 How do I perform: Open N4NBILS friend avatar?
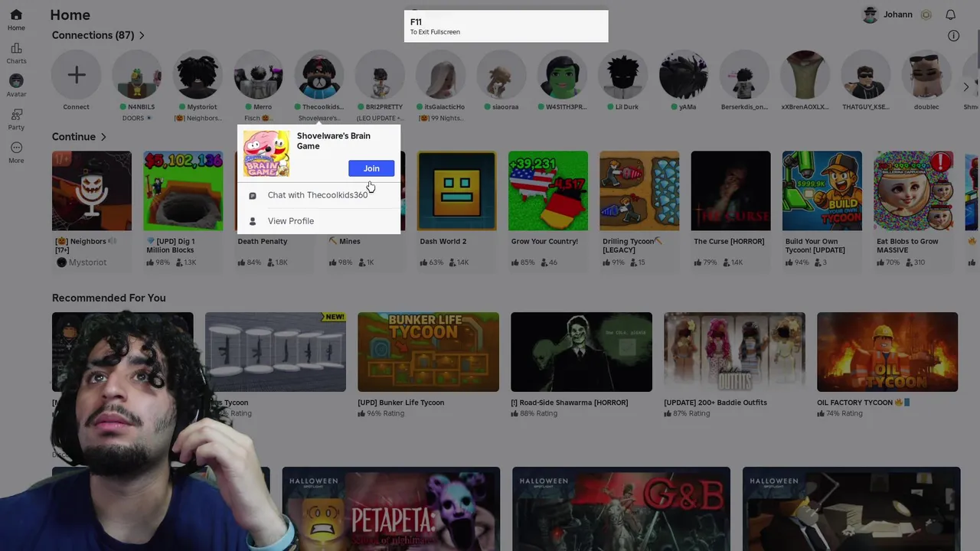(137, 75)
